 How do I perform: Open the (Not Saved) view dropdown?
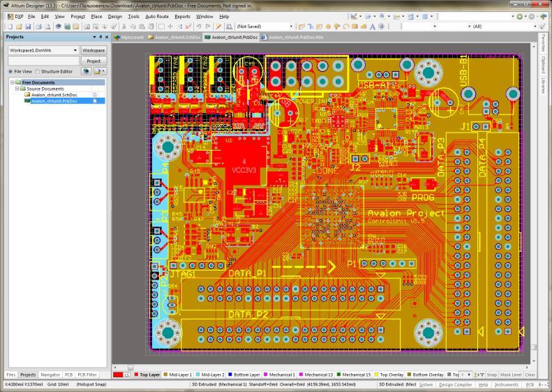tap(291, 27)
